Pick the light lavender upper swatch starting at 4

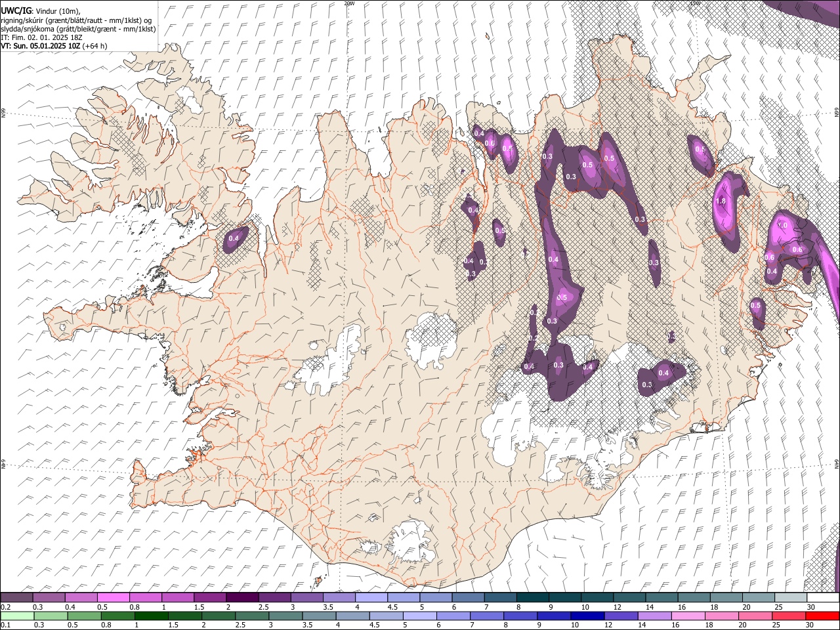pos(371,598)
